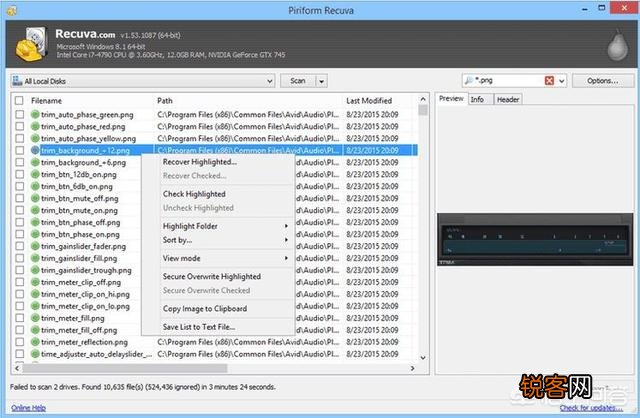Expand the Scan button dropdown arrow
The width and height of the screenshot is (640, 418).
tap(321, 80)
